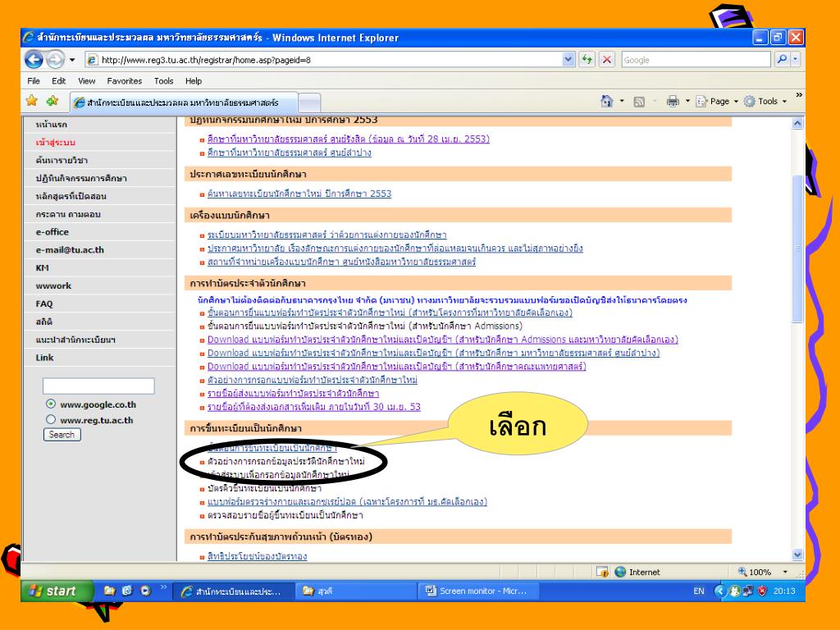Open the Home dropdown arrow
This screenshot has width=840, height=630.
[622, 101]
